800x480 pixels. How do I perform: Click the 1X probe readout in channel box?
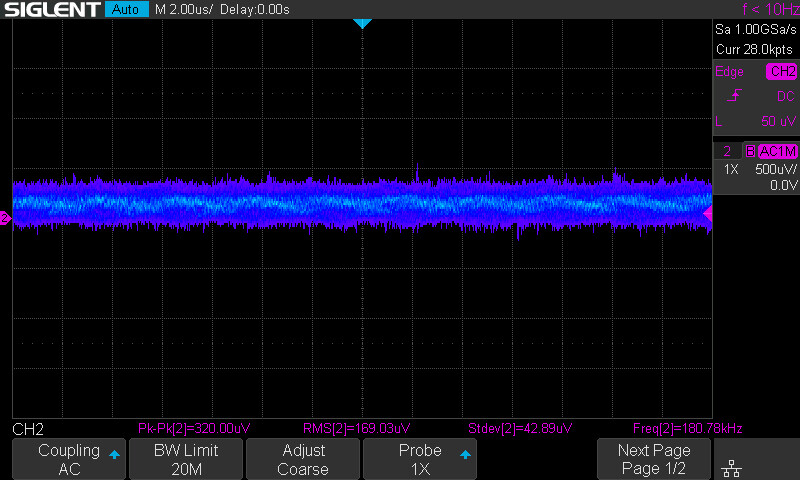[731, 169]
